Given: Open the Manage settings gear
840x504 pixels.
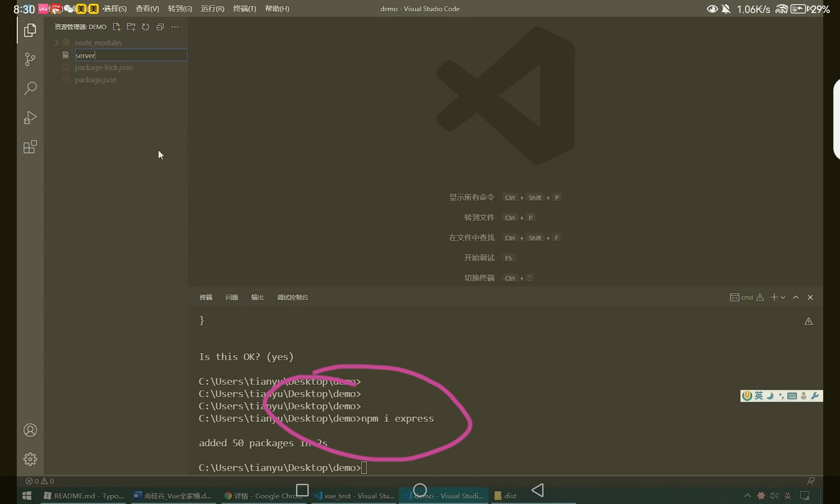Looking at the screenshot, I should (x=30, y=459).
